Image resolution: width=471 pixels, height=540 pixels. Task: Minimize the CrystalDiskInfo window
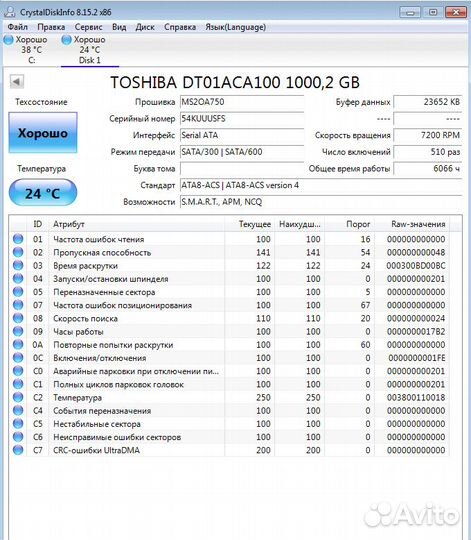point(410,12)
